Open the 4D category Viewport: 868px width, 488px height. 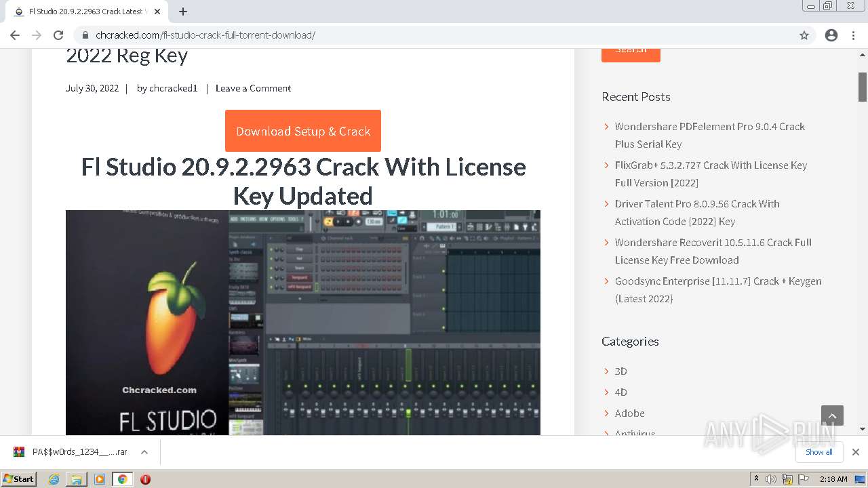tap(620, 392)
